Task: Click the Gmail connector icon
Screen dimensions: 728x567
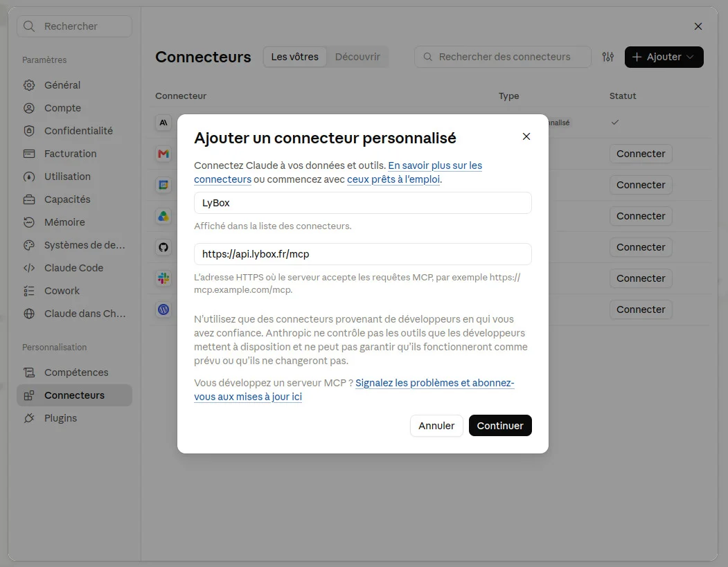Action: pos(163,154)
